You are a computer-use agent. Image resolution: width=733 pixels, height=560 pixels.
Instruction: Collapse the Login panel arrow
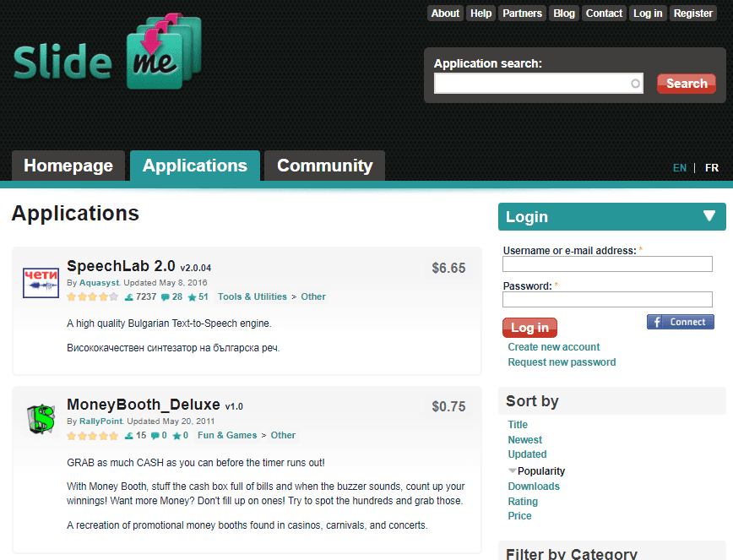(709, 215)
